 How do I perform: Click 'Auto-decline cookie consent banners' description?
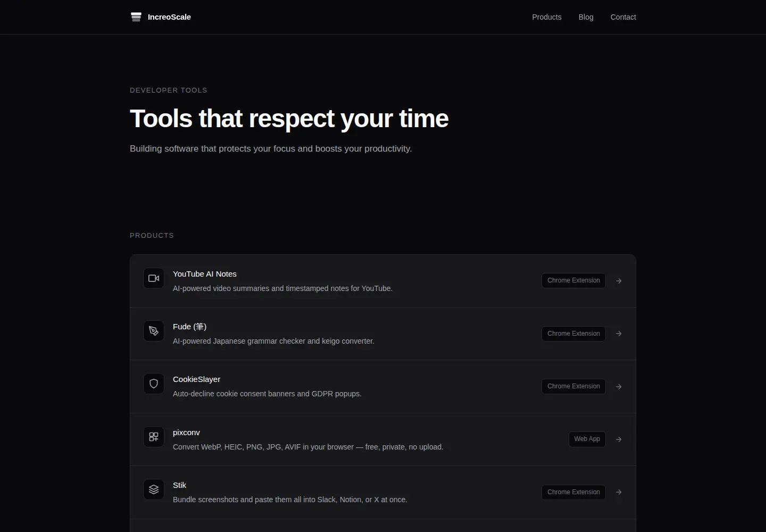(x=267, y=394)
